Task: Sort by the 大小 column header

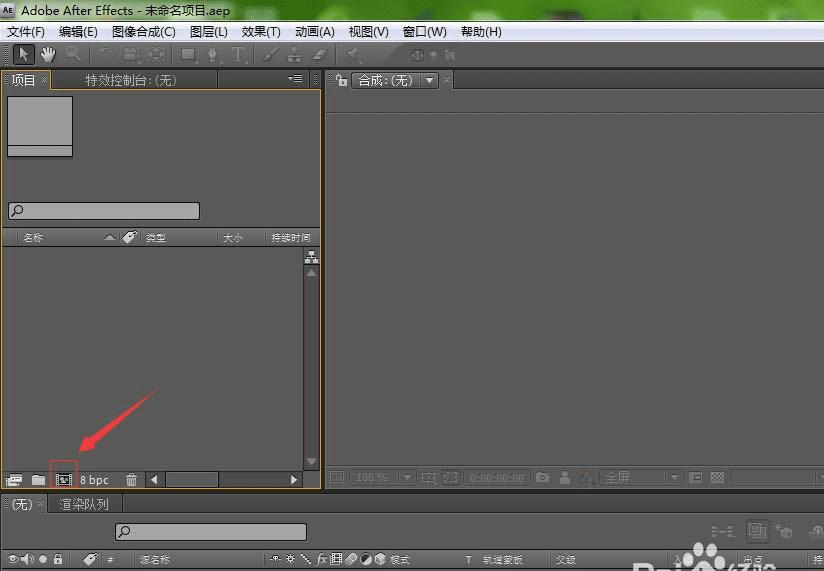Action: click(x=232, y=237)
